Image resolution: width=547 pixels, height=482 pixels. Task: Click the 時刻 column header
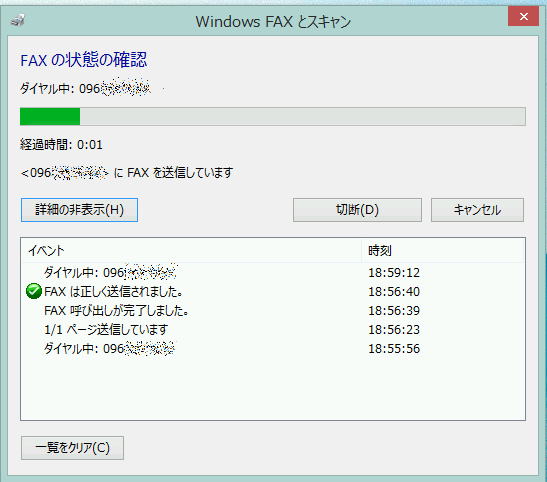pos(443,250)
